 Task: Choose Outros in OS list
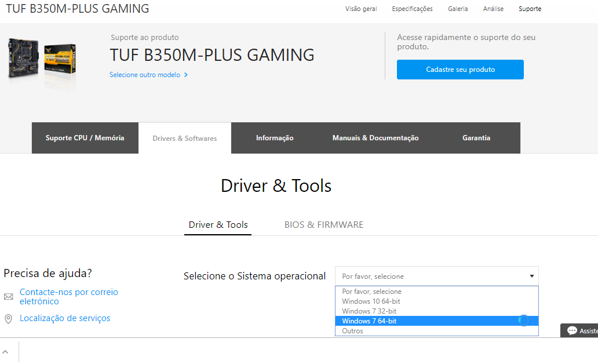pos(437,331)
